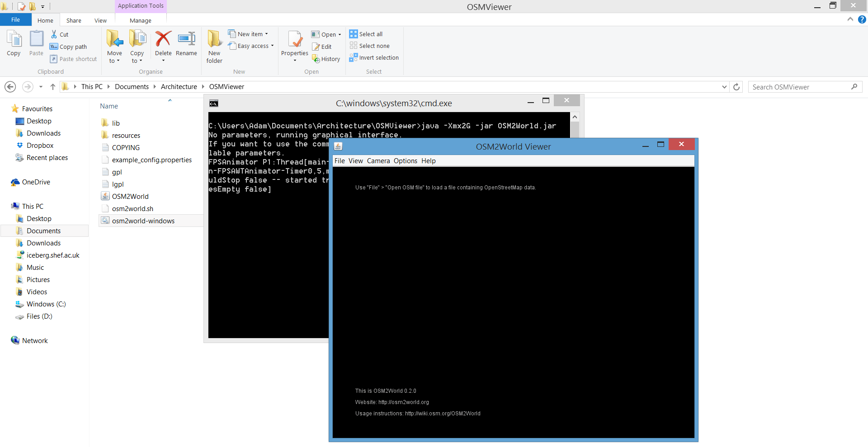Expand subfolders after This PC in breadcrumb
The width and height of the screenshot is (868, 447).
click(x=108, y=87)
